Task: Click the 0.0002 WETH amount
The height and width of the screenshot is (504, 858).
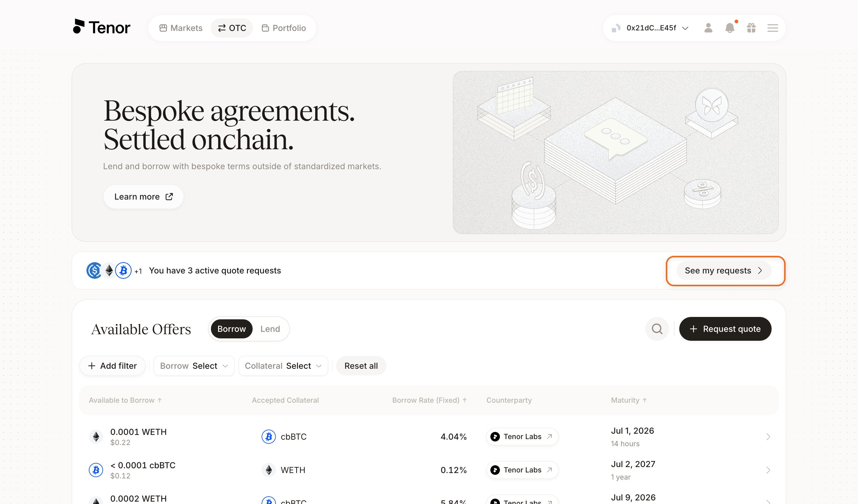Action: pyautogui.click(x=139, y=499)
